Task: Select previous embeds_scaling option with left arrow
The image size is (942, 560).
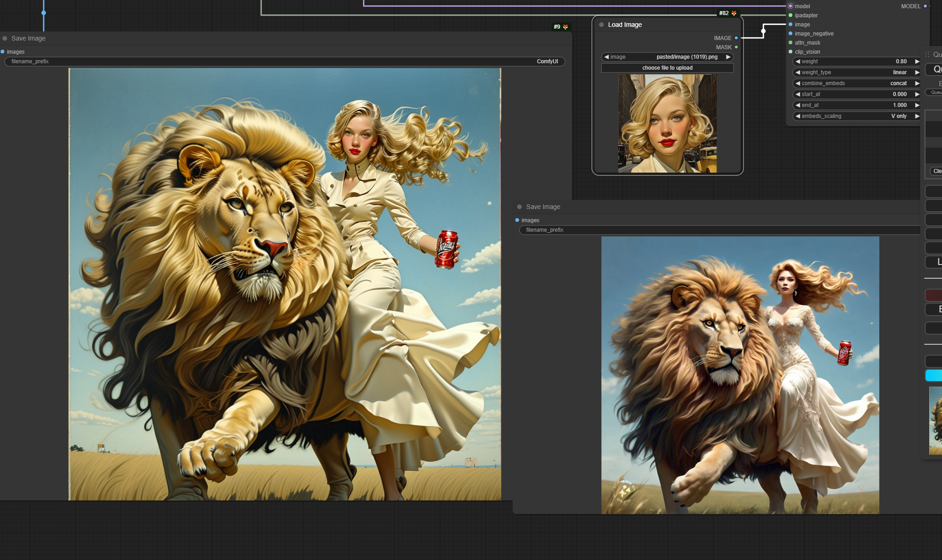Action: coord(798,116)
